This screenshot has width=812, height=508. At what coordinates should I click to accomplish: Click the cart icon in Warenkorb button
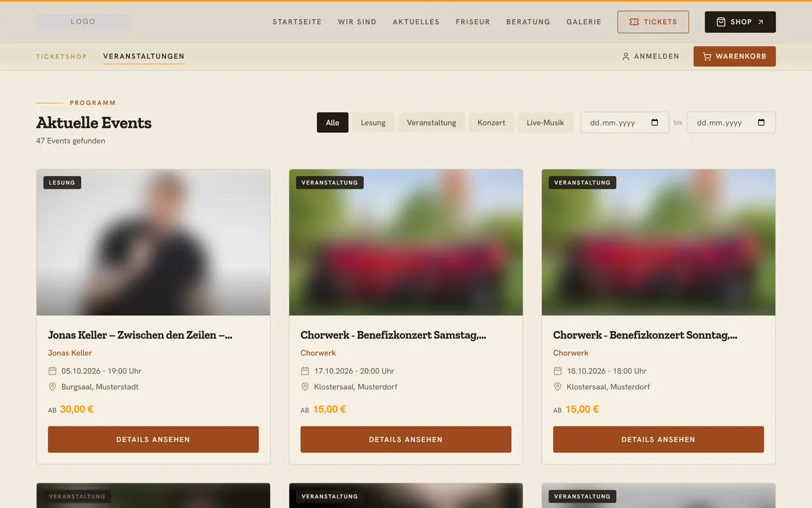[707, 57]
